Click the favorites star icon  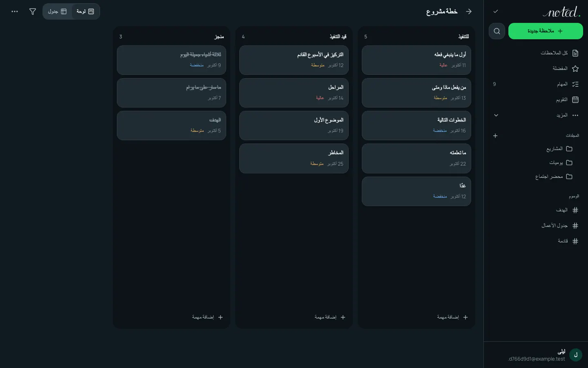575,69
